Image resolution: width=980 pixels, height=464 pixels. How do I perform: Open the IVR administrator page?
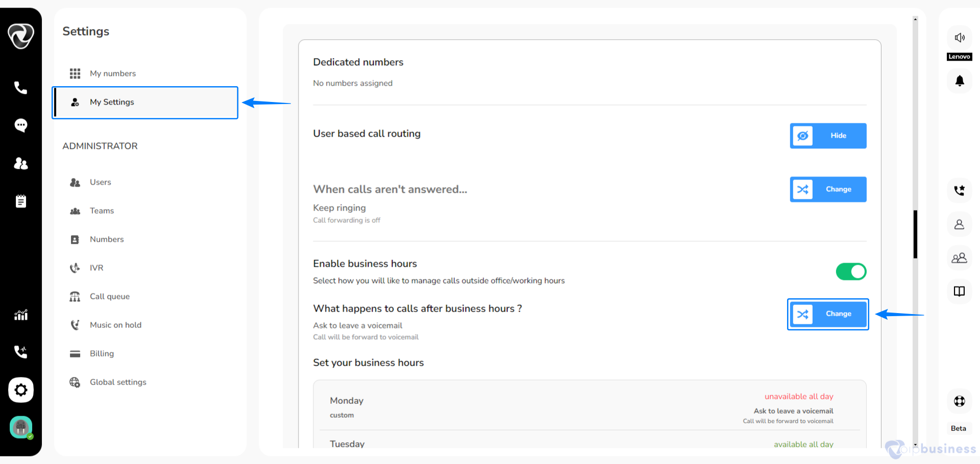pos(96,268)
